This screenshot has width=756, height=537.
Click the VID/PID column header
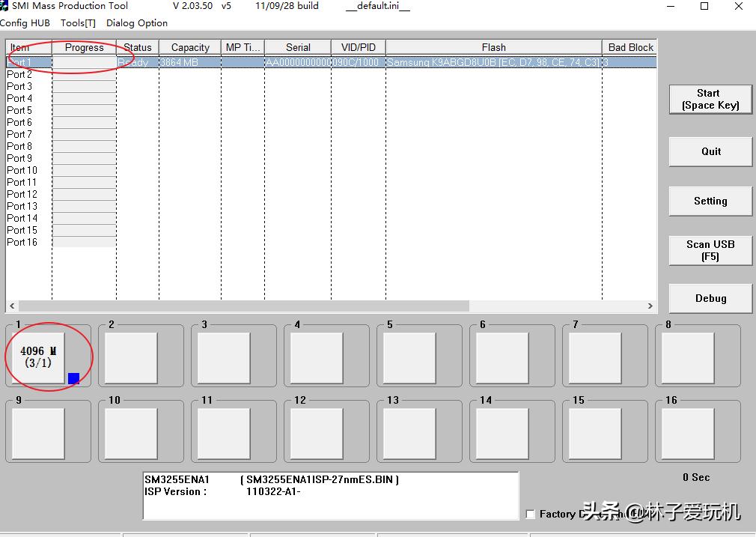coord(359,47)
